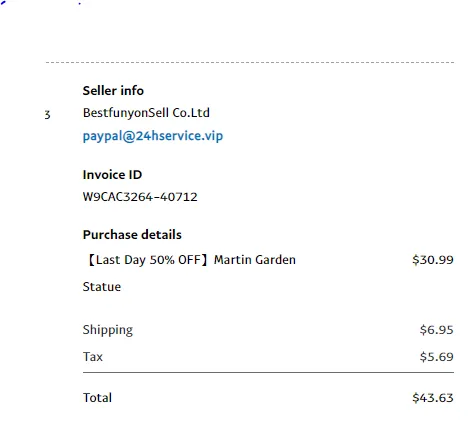Open the paypal@24hservice.vip email link

153,136
